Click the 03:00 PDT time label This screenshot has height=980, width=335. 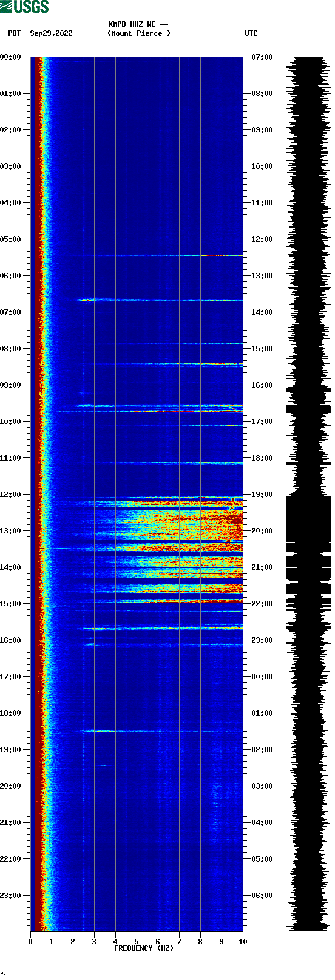tap(11, 166)
